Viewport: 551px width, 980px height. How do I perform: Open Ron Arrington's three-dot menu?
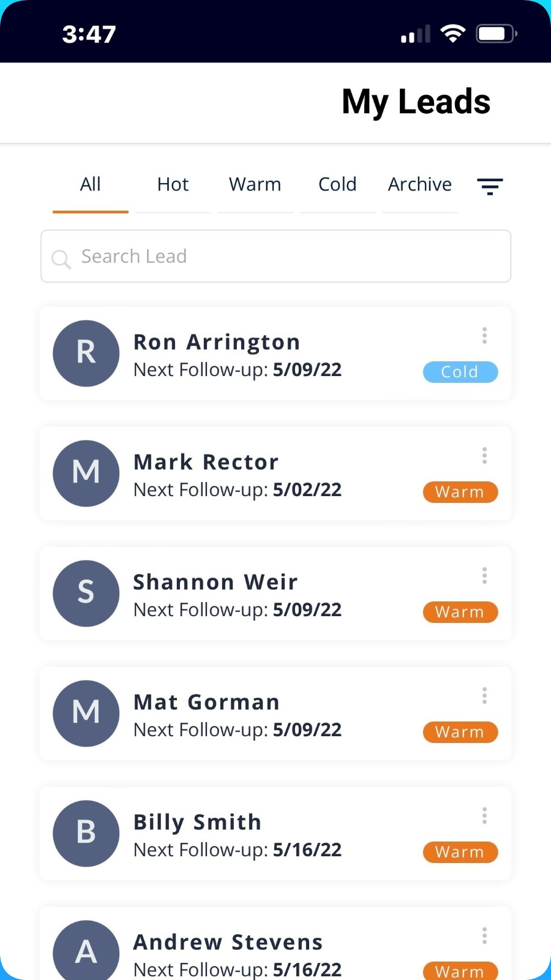(x=484, y=335)
